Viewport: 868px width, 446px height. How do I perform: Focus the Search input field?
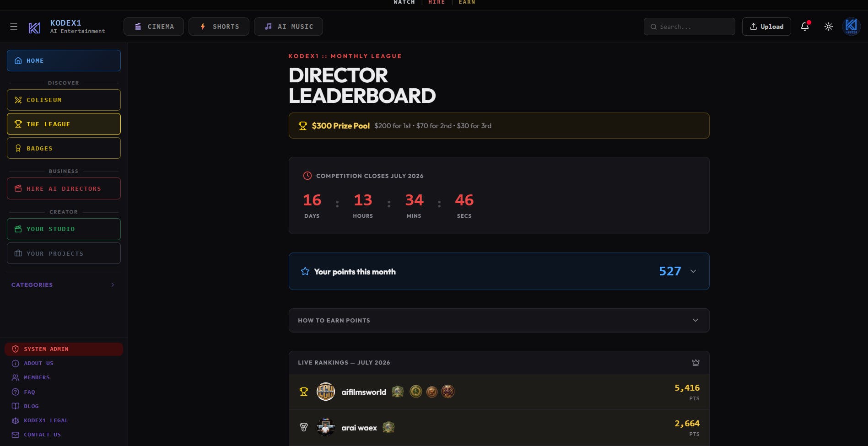pyautogui.click(x=689, y=27)
